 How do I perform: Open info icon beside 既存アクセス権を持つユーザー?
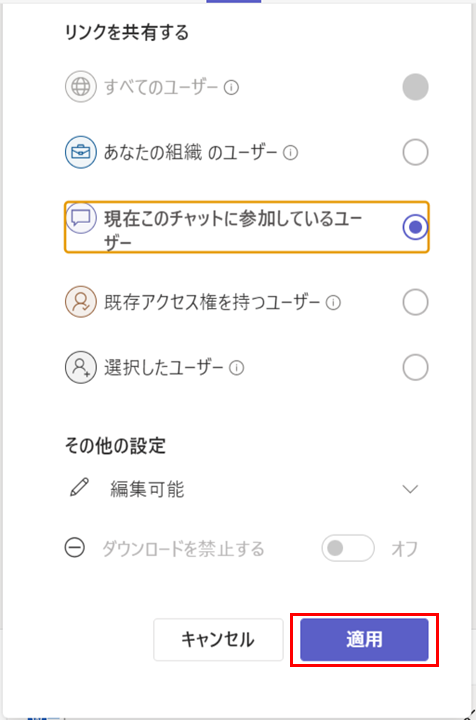[333, 303]
